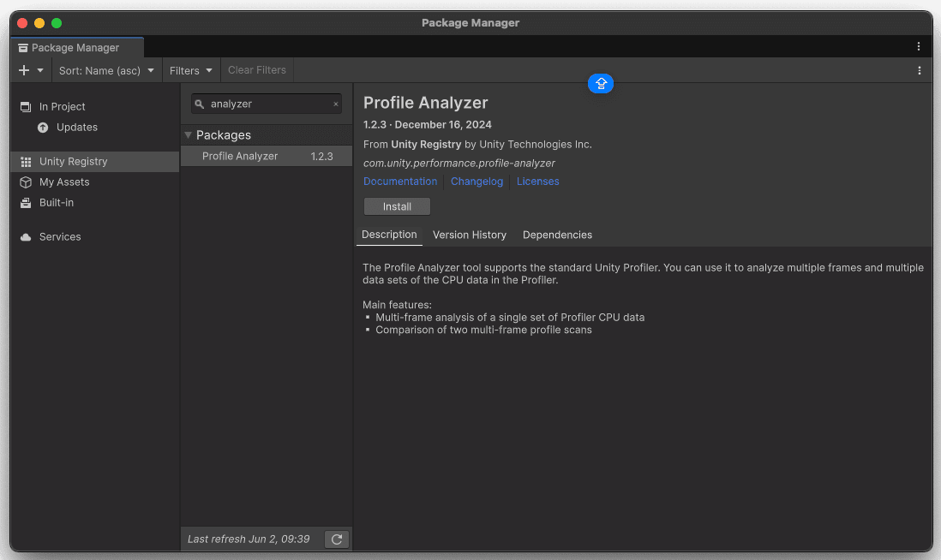This screenshot has height=560, width=941.
Task: Open the add package dropdown
Action: tap(31, 70)
